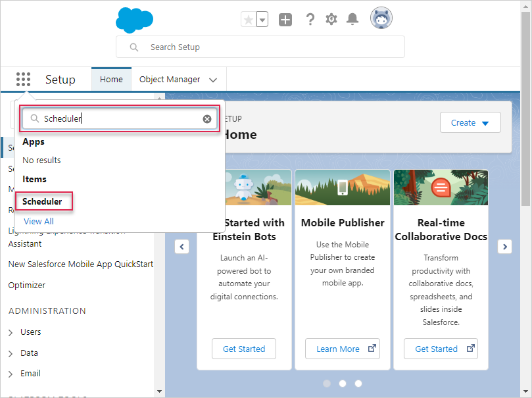Clear the Scheduler search text
This screenshot has width=532, height=398.
tap(207, 119)
